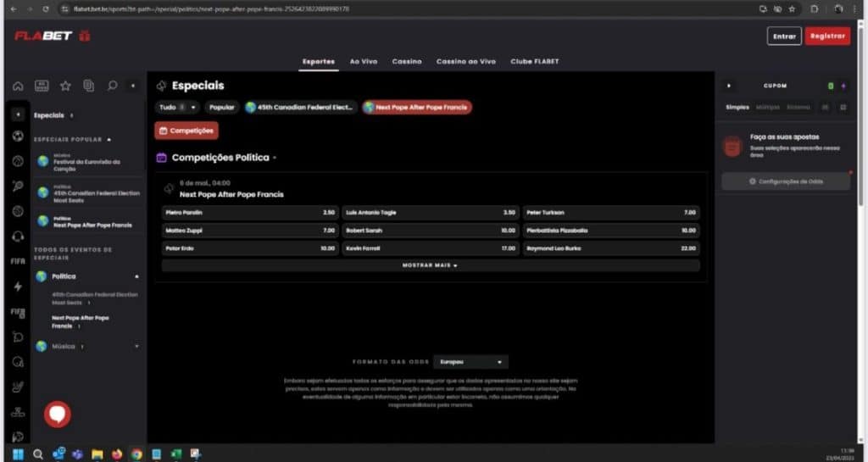The height and width of the screenshot is (462, 868).
Task: Open favorites via the star icon
Action: [65, 86]
